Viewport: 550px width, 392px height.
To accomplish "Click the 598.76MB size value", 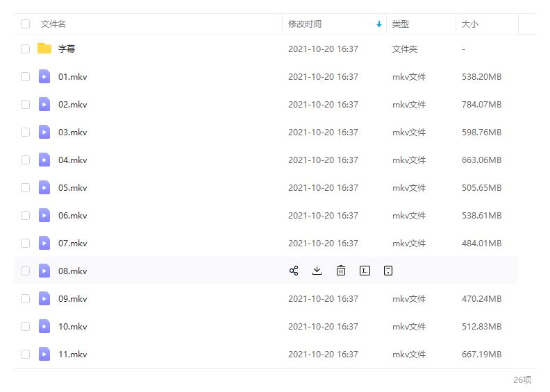I will pyautogui.click(x=482, y=132).
